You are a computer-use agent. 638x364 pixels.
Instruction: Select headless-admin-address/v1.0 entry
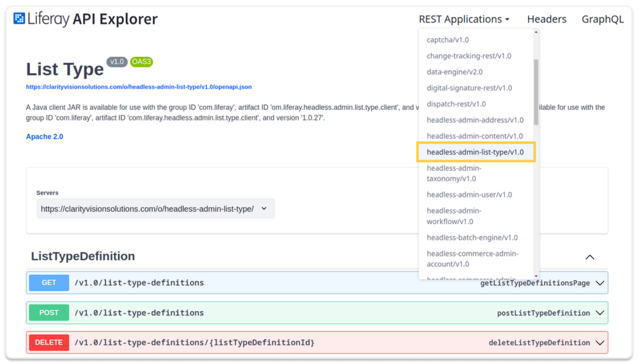476,120
